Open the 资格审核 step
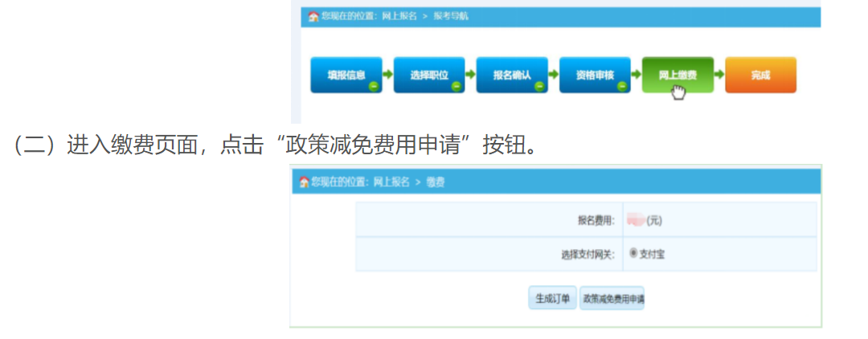Viewport: 868px width, 339px height. pyautogui.click(x=594, y=75)
